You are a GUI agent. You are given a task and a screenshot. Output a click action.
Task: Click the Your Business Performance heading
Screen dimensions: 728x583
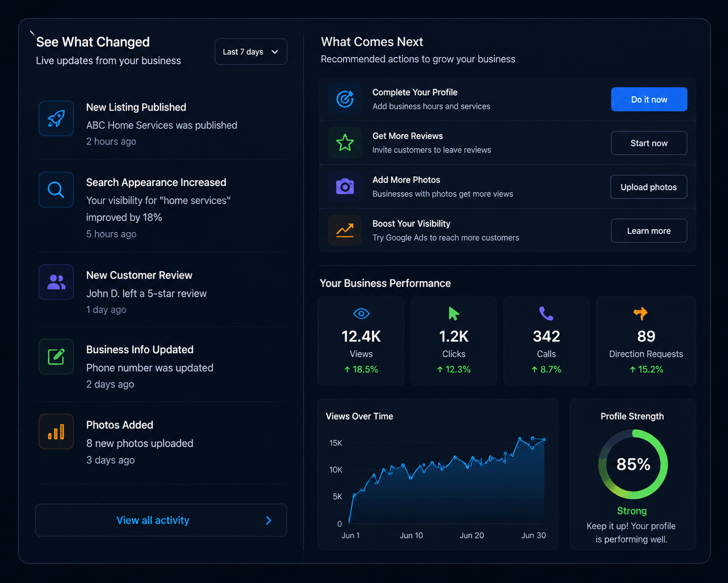(385, 283)
